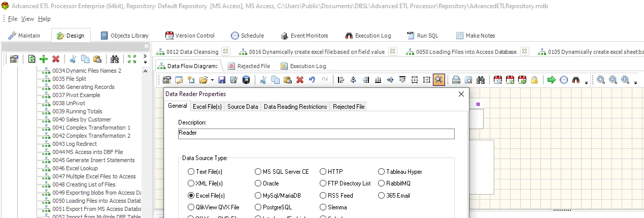Open the dropdown arrow beside the Open folder icon
644x218 pixels.
pyautogui.click(x=212, y=80)
